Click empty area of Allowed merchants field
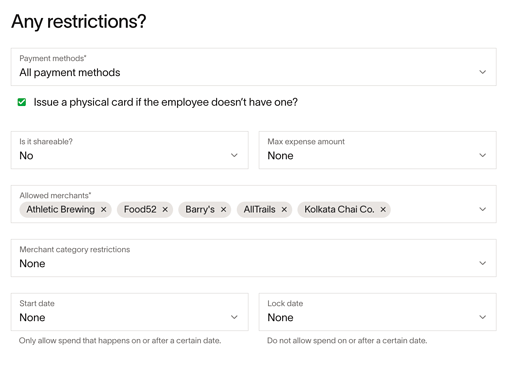This screenshot has width=517, height=365. pos(433,209)
